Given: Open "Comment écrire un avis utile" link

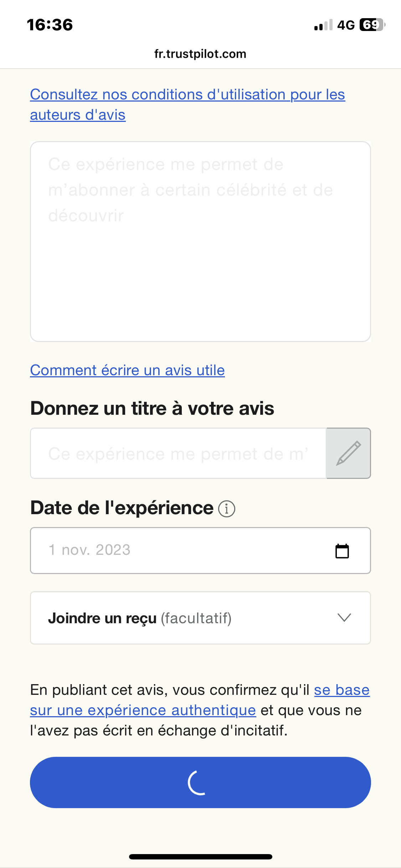Looking at the screenshot, I should point(127,370).
